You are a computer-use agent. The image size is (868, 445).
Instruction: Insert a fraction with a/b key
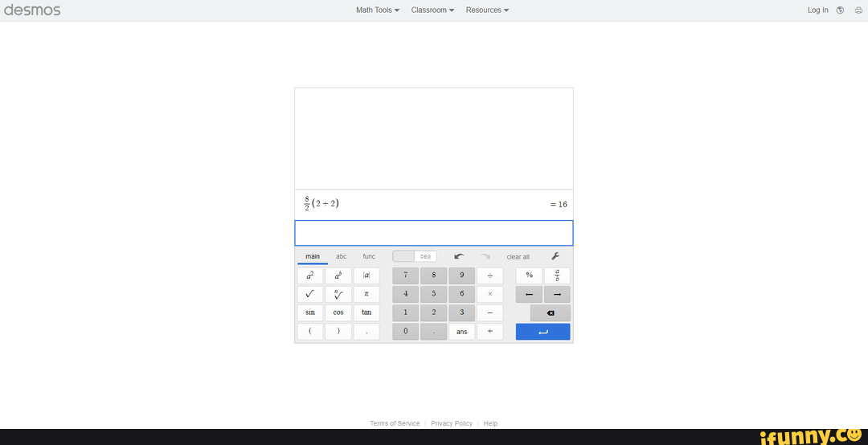[x=557, y=276]
